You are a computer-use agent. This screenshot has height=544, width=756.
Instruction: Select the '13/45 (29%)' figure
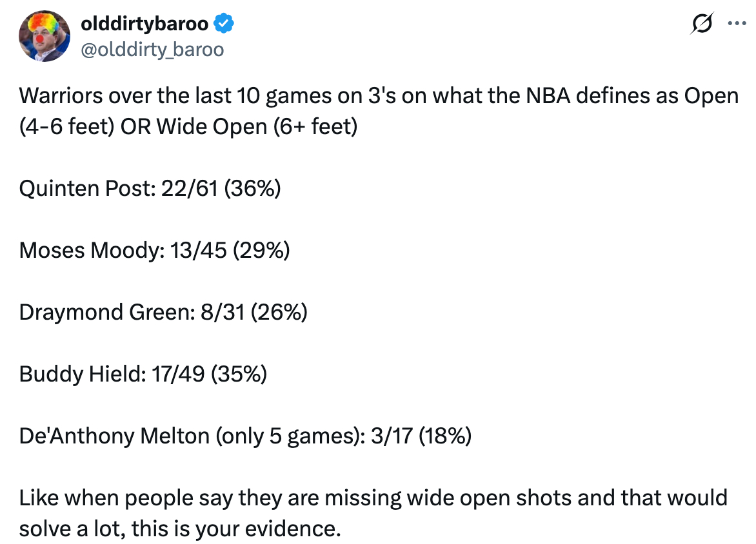(230, 251)
